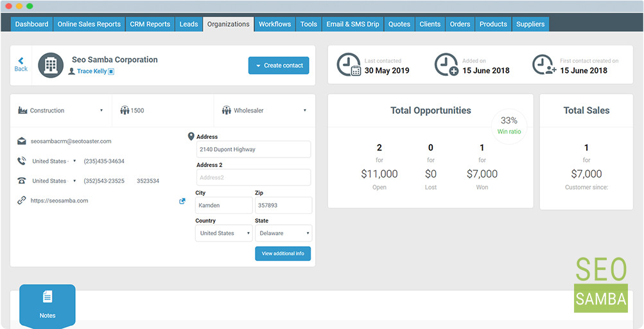Click the email seosambacrm@seotoaster.com
The height and width of the screenshot is (329, 644).
[x=71, y=141]
